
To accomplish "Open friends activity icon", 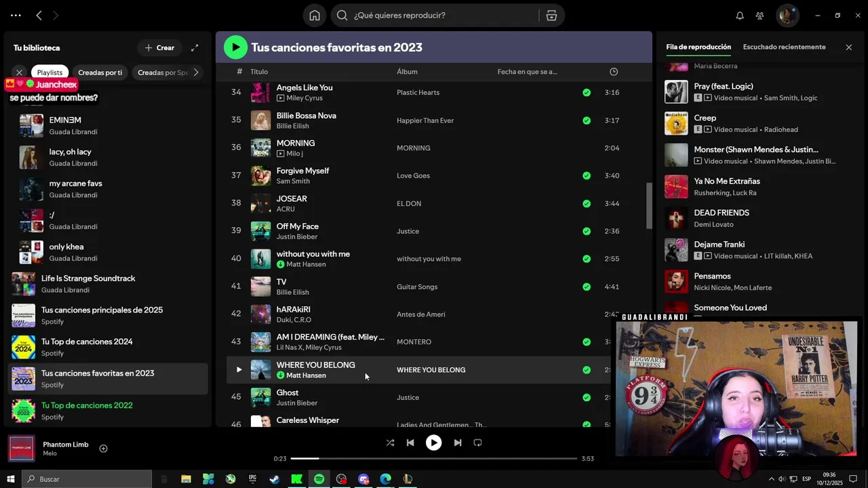I will (x=759, y=16).
